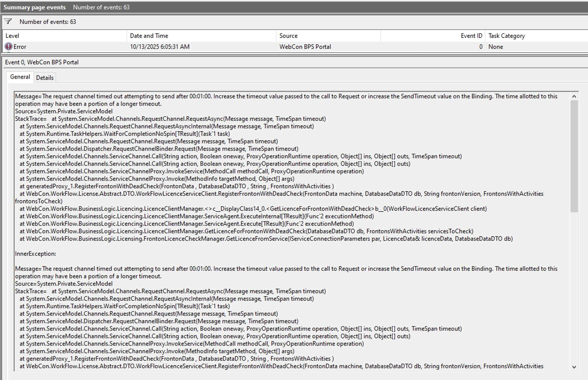Click the WebCon BPS Portal source cell
Screen dimensions: 588x380
(x=305, y=47)
